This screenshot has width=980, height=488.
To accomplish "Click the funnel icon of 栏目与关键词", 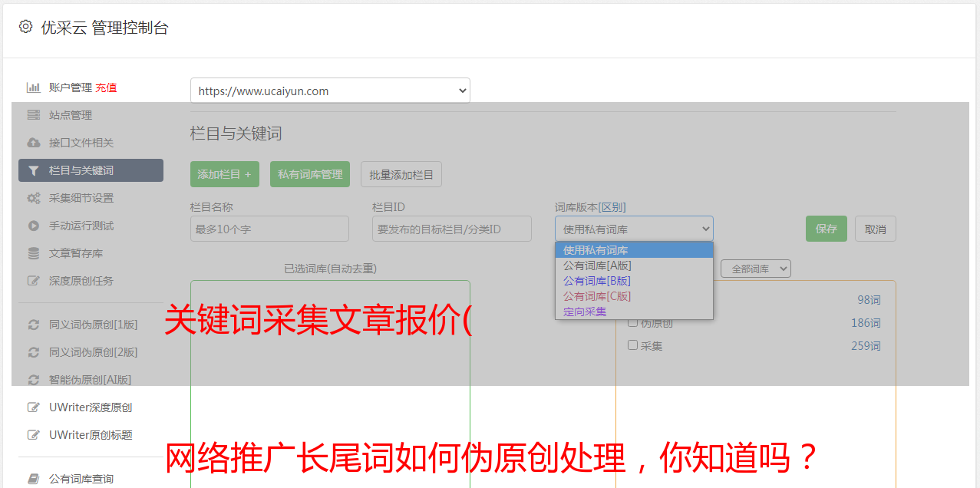I will pyautogui.click(x=34, y=170).
